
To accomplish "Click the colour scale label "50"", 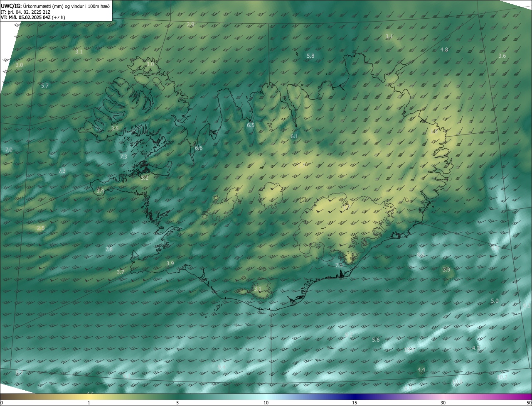I will coord(529,403).
